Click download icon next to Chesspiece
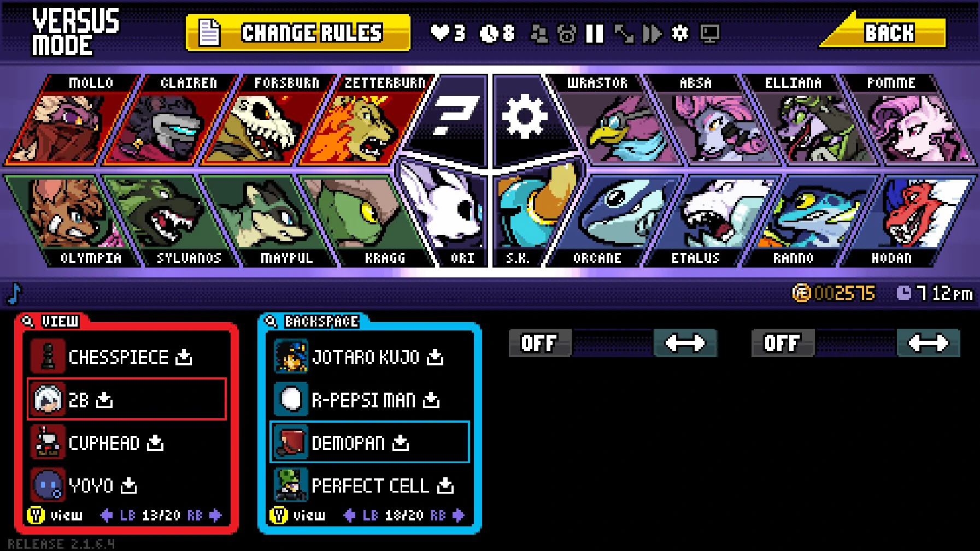The height and width of the screenshot is (551, 980). click(184, 357)
